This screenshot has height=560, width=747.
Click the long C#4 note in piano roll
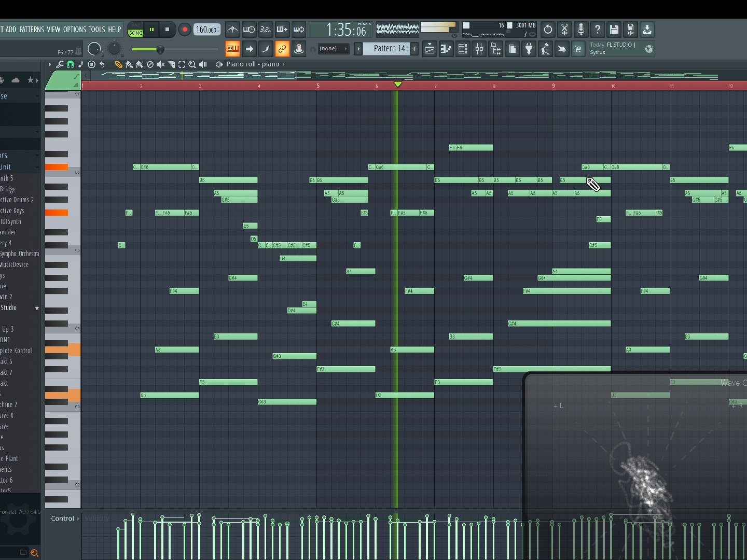[559, 324]
